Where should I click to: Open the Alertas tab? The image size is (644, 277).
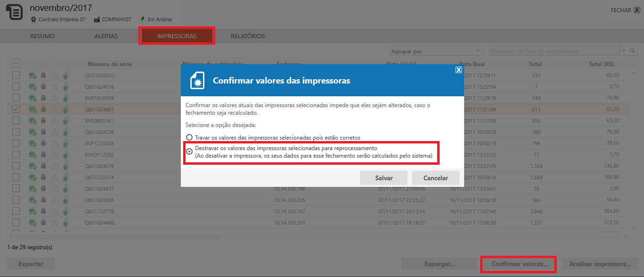tap(106, 36)
